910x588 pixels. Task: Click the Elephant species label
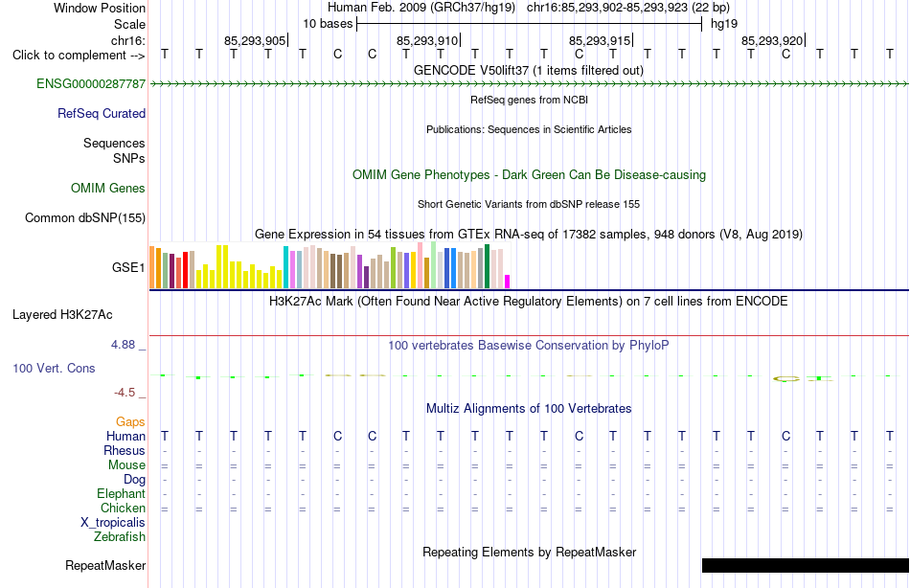122,493
